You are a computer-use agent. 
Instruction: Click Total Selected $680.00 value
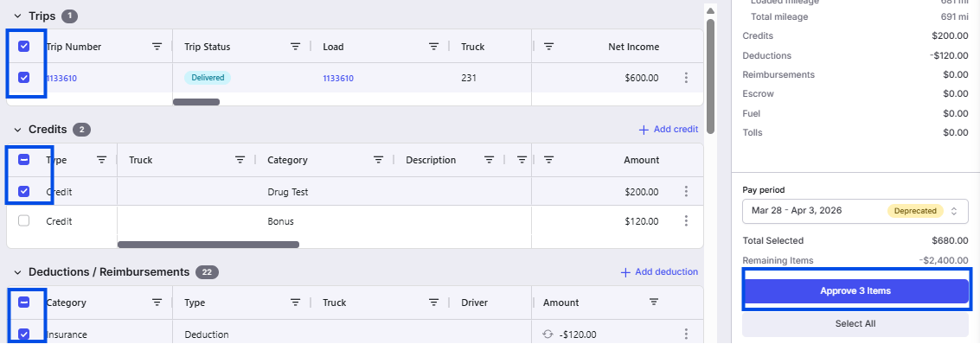pos(950,240)
